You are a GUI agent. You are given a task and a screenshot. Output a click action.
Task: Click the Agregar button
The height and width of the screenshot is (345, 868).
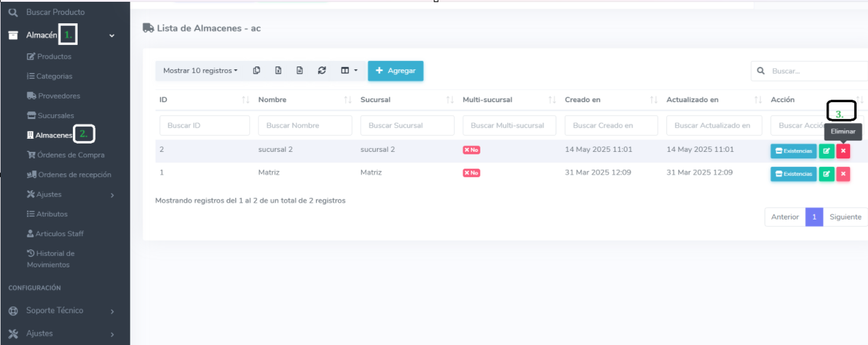tap(395, 71)
